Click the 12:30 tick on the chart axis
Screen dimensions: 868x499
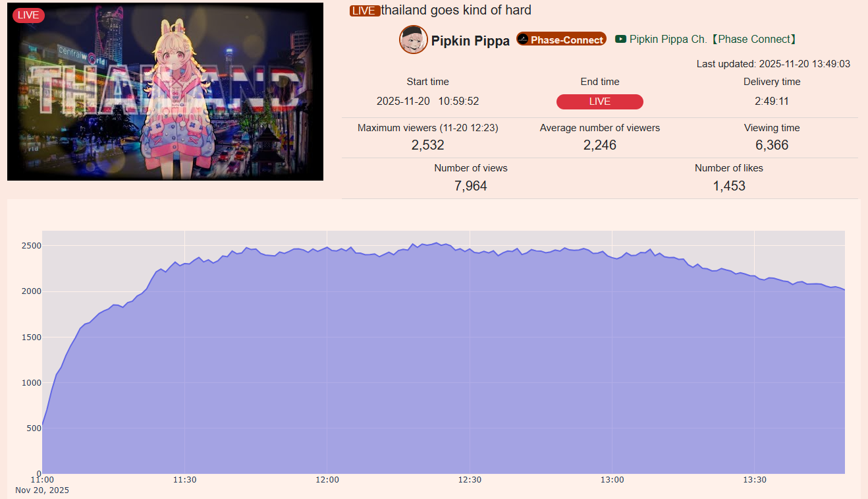(x=470, y=480)
